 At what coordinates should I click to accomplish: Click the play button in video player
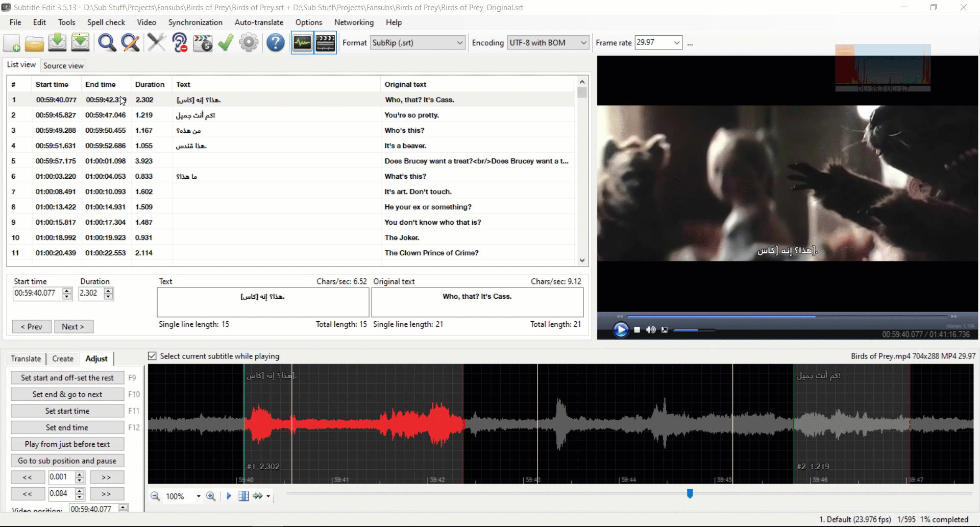[621, 330]
